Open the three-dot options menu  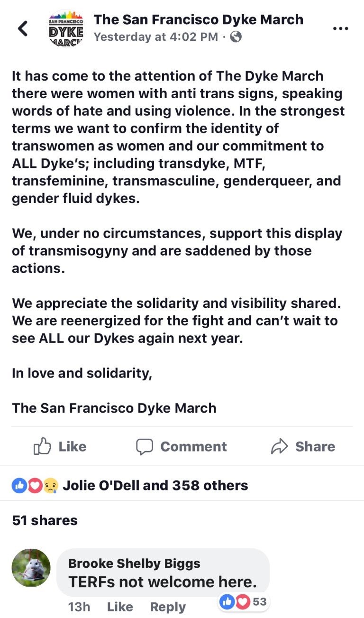pos(341,28)
